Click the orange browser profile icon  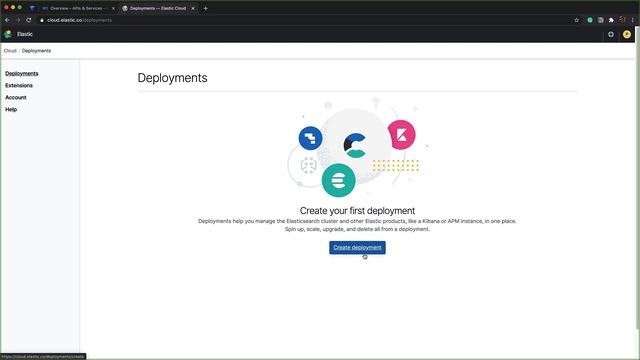coord(622,20)
